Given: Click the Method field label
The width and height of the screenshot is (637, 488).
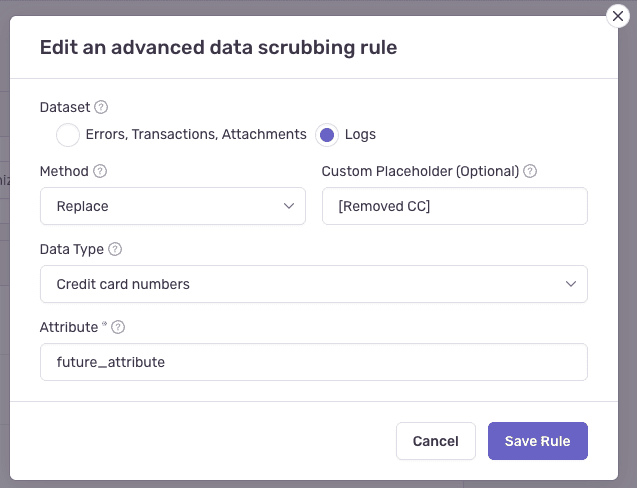Looking at the screenshot, I should [x=64, y=171].
